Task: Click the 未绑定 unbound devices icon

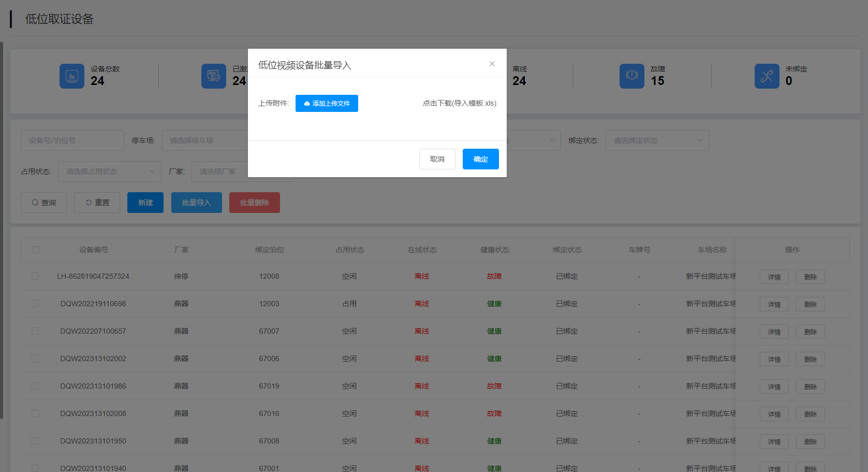Action: tap(767, 76)
